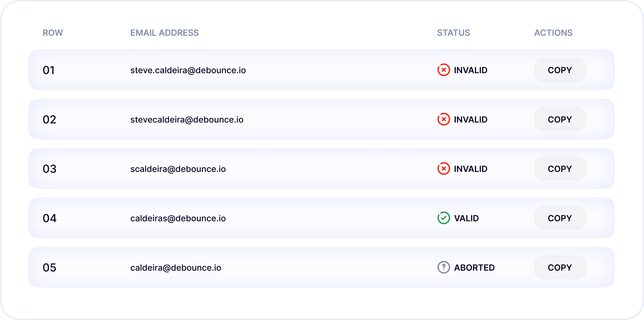Copy the steve.caldeira@debounce.io email

[x=560, y=70]
